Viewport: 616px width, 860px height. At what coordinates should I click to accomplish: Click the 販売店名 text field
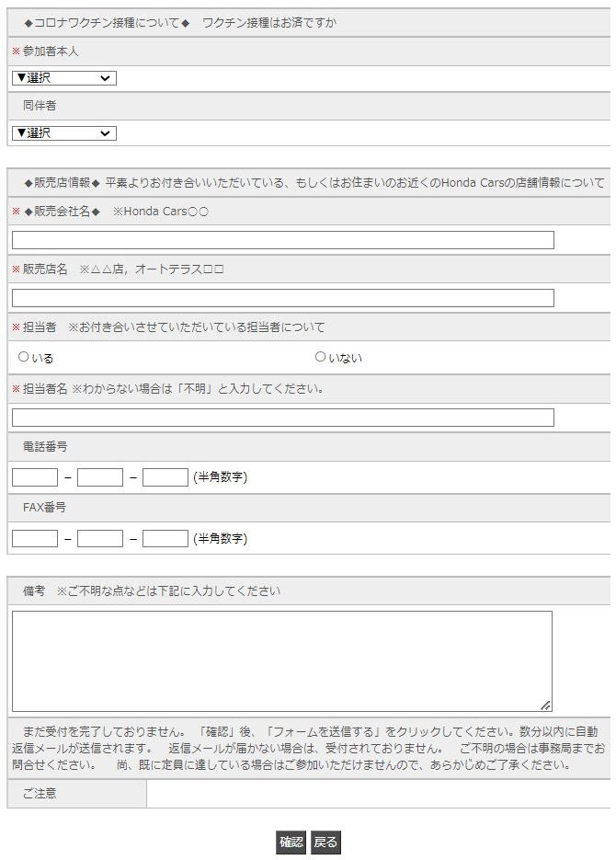pos(283,298)
